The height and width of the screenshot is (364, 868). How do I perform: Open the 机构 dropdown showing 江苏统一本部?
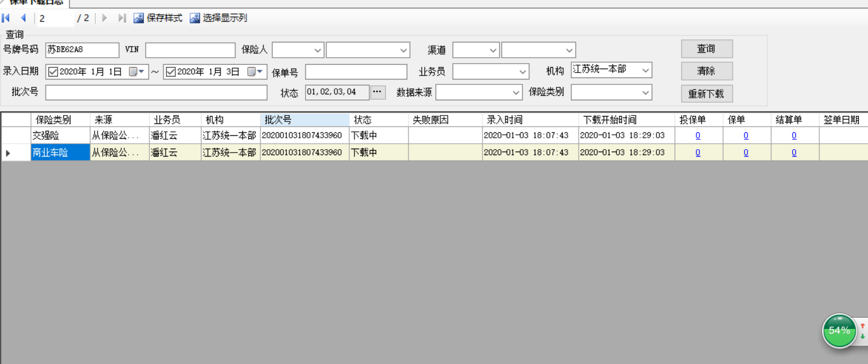click(x=645, y=70)
